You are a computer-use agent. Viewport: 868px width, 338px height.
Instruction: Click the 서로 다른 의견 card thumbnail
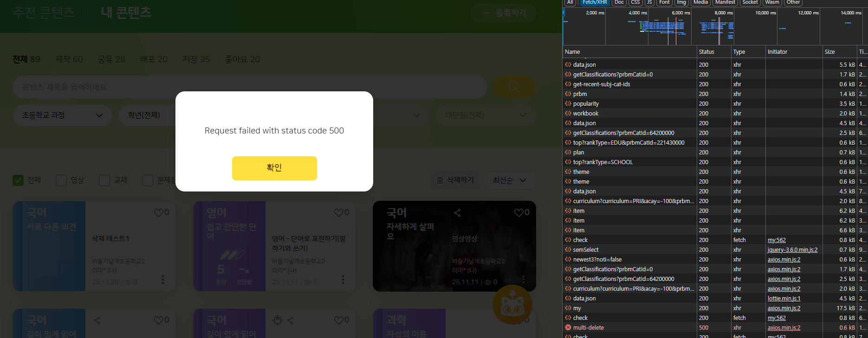(49, 246)
